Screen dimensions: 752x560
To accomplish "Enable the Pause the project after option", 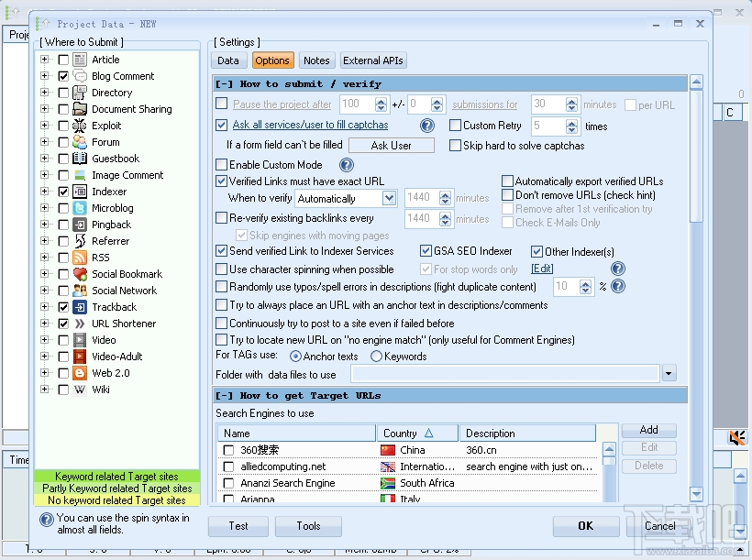I will [219, 104].
